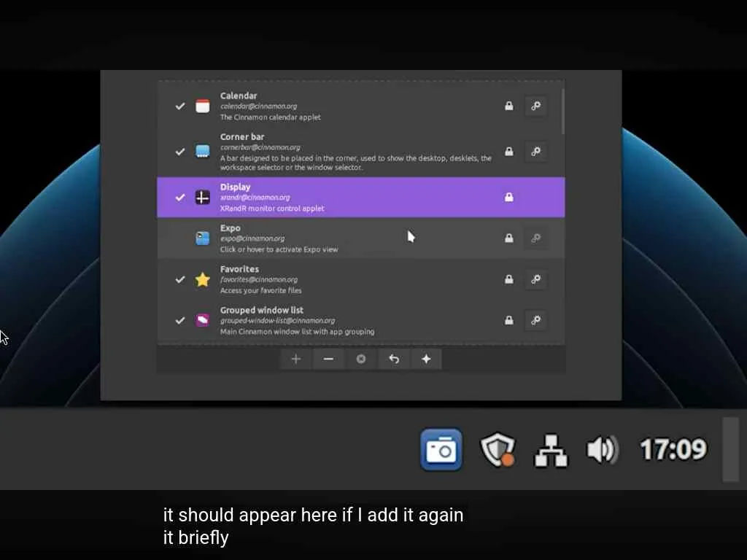Click the Expo applet icon
Viewport: 747px width, 560px height.
tap(203, 238)
